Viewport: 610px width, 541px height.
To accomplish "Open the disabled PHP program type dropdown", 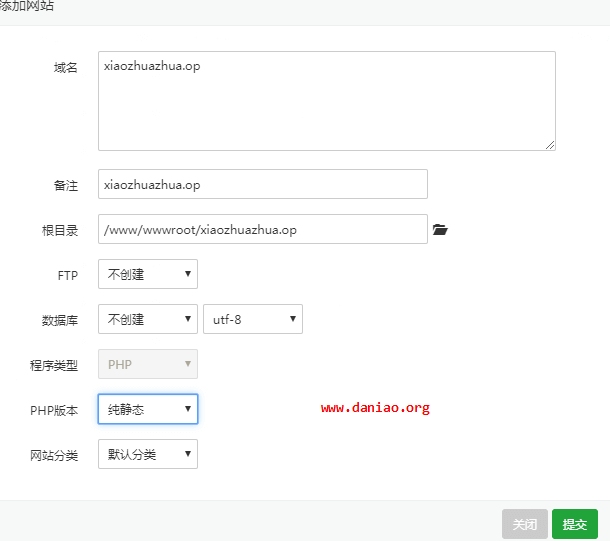I will 148,364.
